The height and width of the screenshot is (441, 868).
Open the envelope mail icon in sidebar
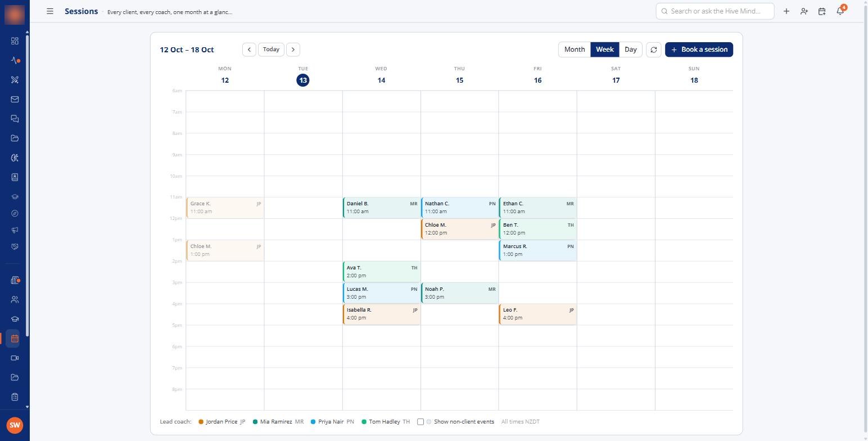[x=15, y=100]
